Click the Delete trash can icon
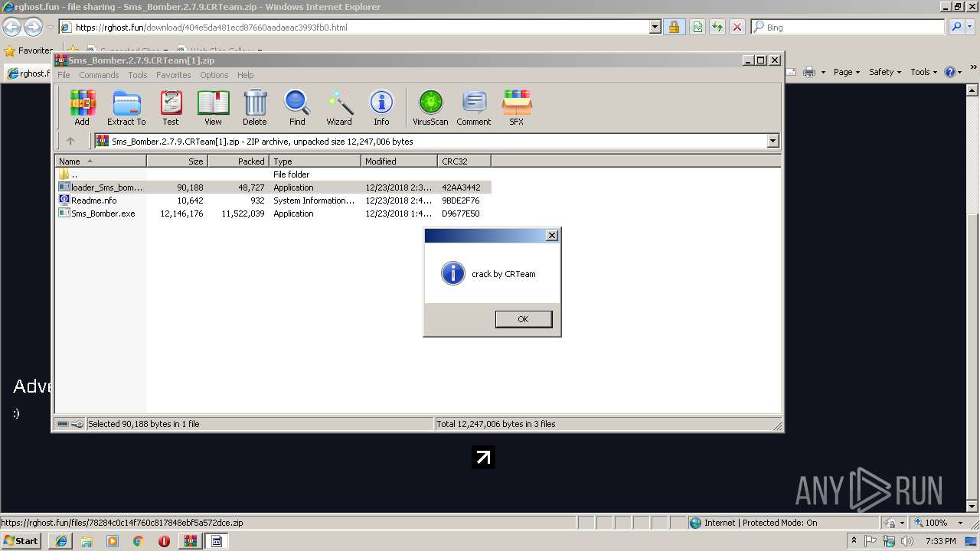 tap(255, 107)
